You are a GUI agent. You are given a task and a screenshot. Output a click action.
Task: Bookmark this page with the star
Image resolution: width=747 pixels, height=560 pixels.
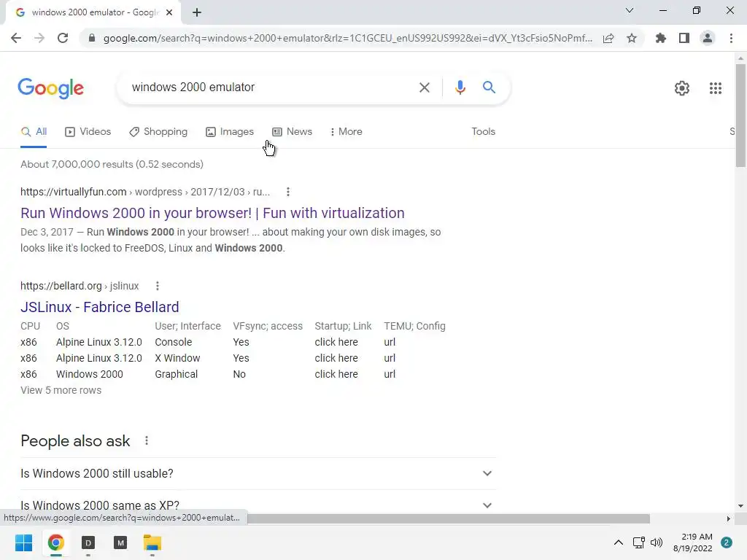[632, 38]
